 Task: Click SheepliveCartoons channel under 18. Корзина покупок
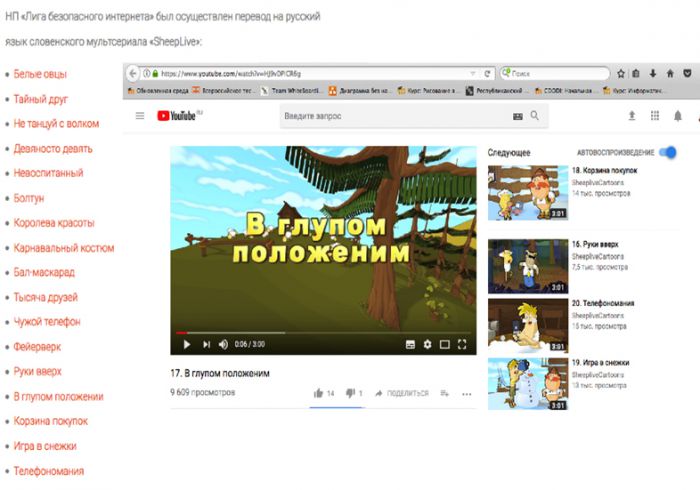click(x=598, y=183)
